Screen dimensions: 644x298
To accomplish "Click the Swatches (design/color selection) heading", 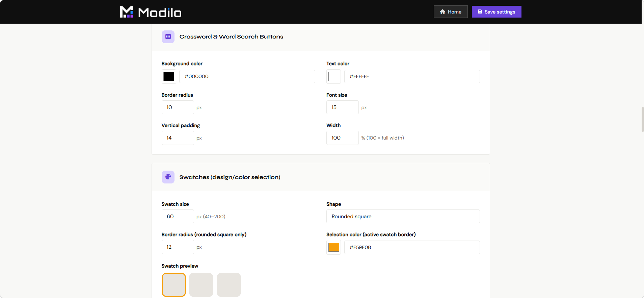I will pyautogui.click(x=230, y=177).
